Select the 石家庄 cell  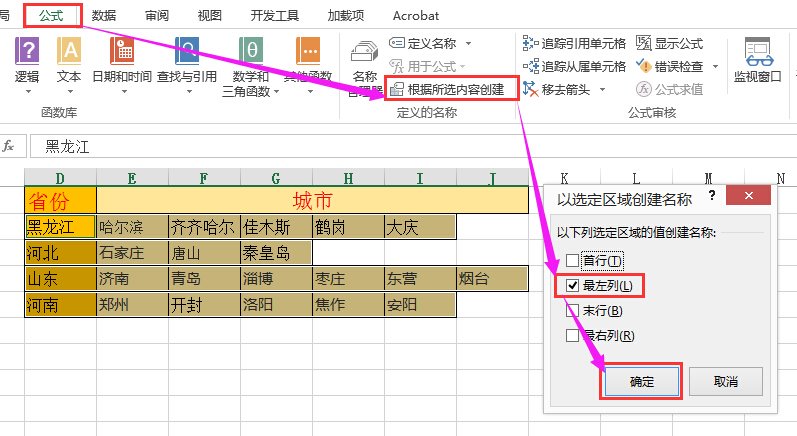click(132, 253)
